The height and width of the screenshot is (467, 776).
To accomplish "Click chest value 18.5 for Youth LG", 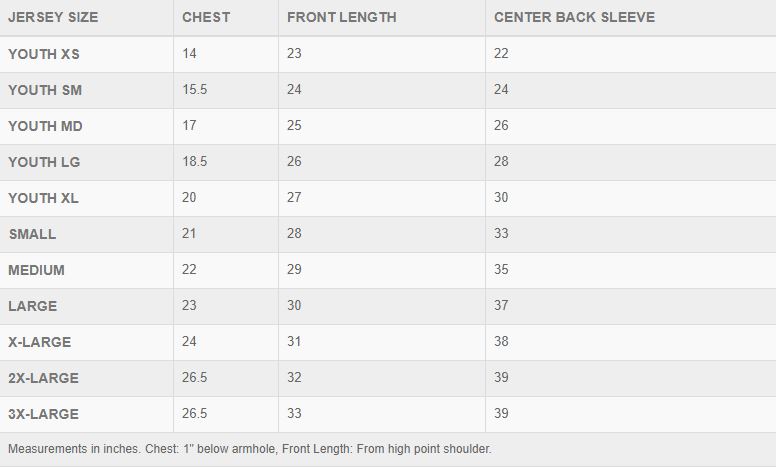I will [194, 162].
